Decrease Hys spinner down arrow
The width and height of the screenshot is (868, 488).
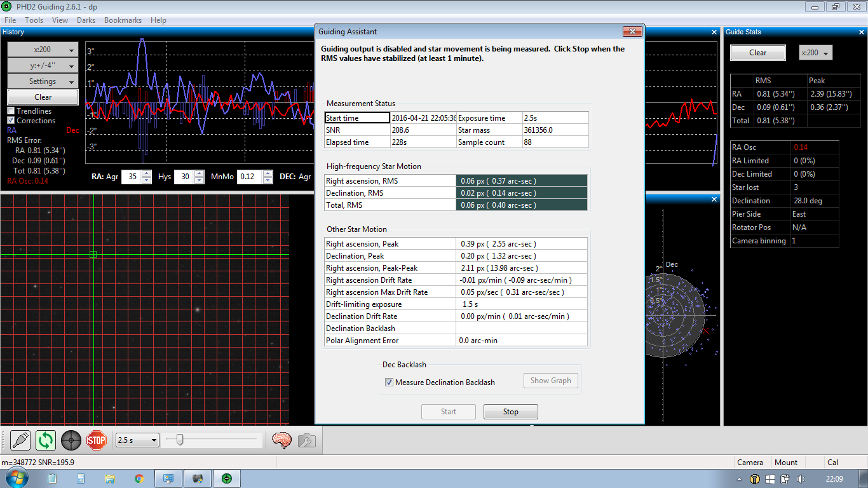point(200,180)
